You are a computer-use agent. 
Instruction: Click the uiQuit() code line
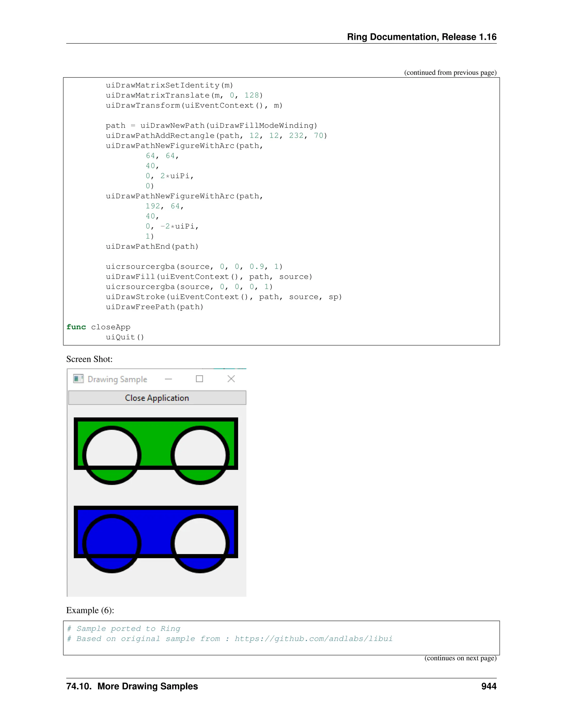click(125, 337)
